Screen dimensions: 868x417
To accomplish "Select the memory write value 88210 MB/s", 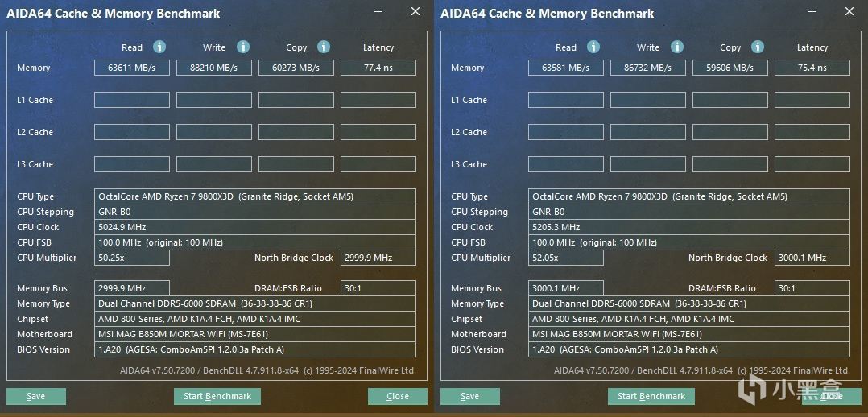I will [x=213, y=68].
